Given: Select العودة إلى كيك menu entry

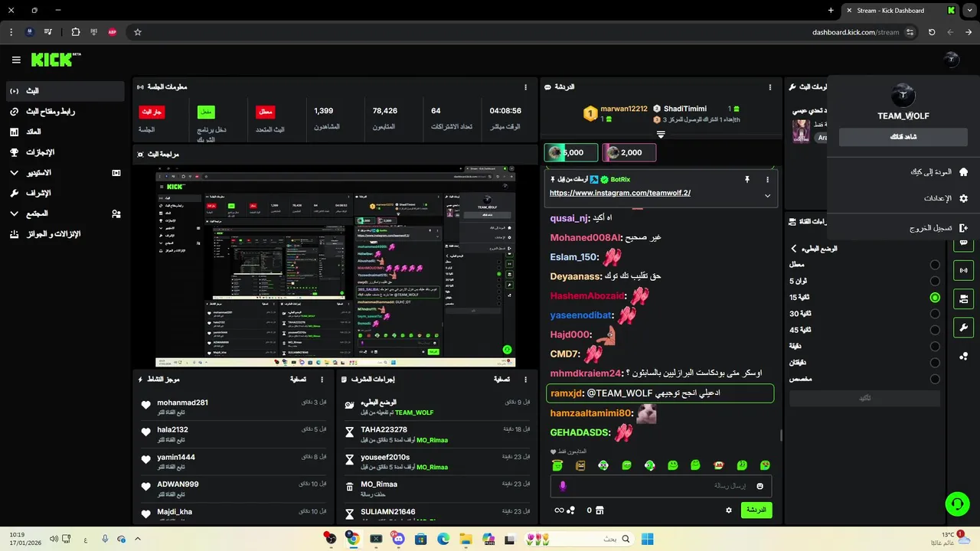Looking at the screenshot, I should point(903,172).
